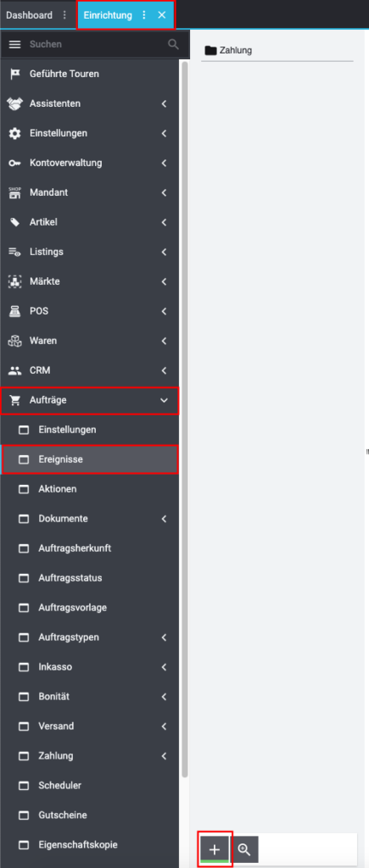Click the plus button to add event

(x=215, y=849)
